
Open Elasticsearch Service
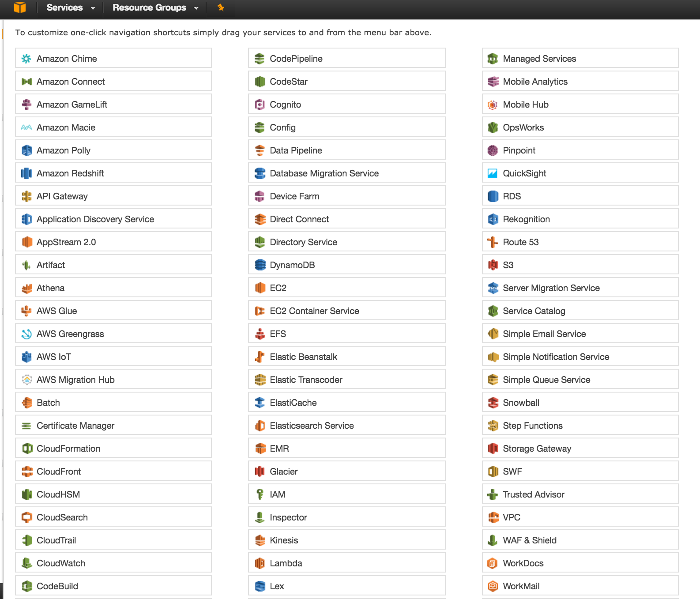[347, 425]
